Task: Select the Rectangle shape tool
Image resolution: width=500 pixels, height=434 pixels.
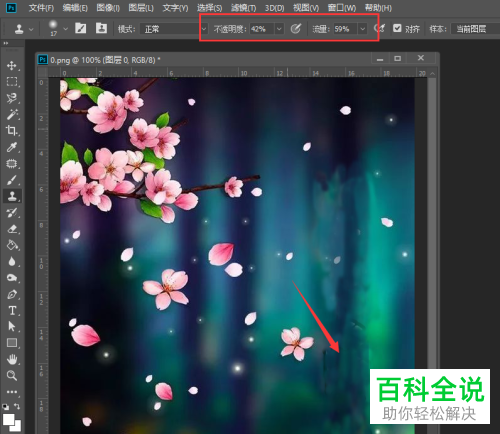Action: pyautogui.click(x=12, y=343)
